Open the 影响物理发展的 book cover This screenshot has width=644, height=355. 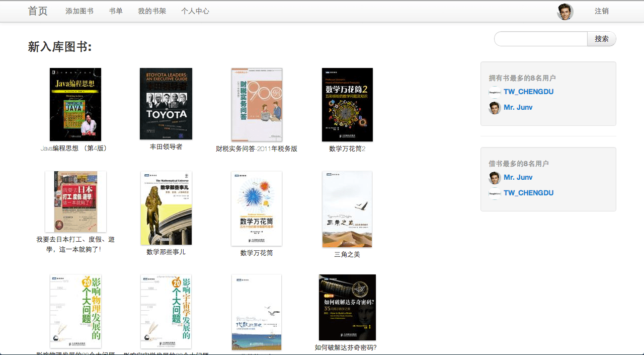coord(75,311)
